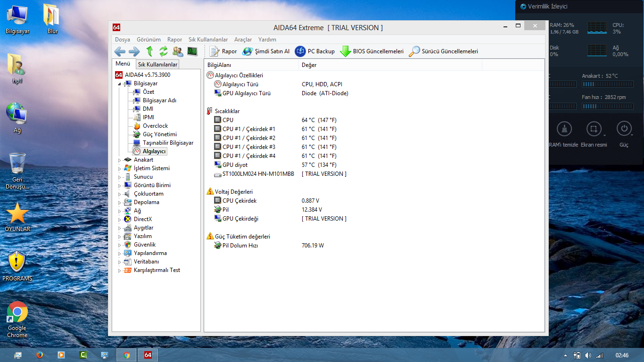Click Şimdi Satın Al buy button

coord(266,51)
